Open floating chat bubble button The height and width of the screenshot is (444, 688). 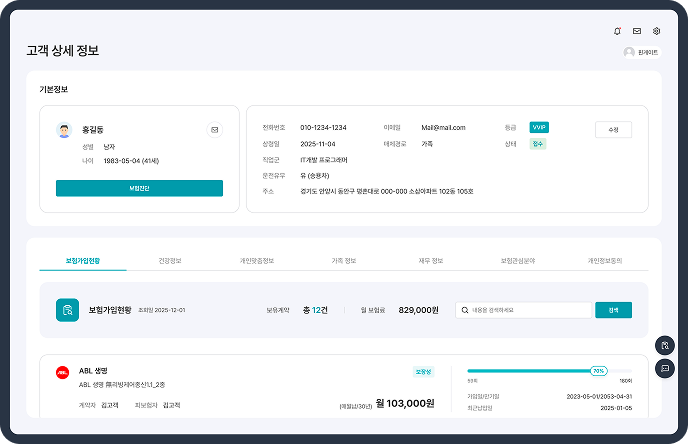[665, 368]
